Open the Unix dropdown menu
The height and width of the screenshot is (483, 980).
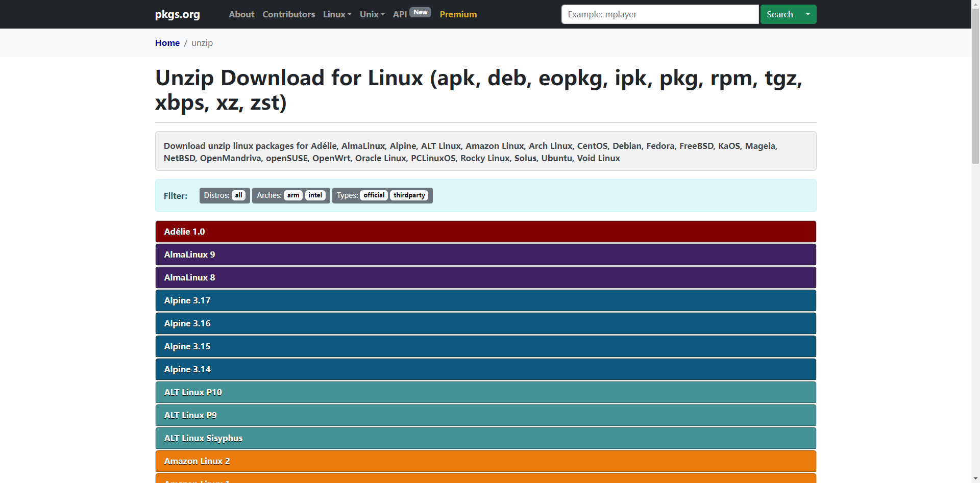point(372,14)
